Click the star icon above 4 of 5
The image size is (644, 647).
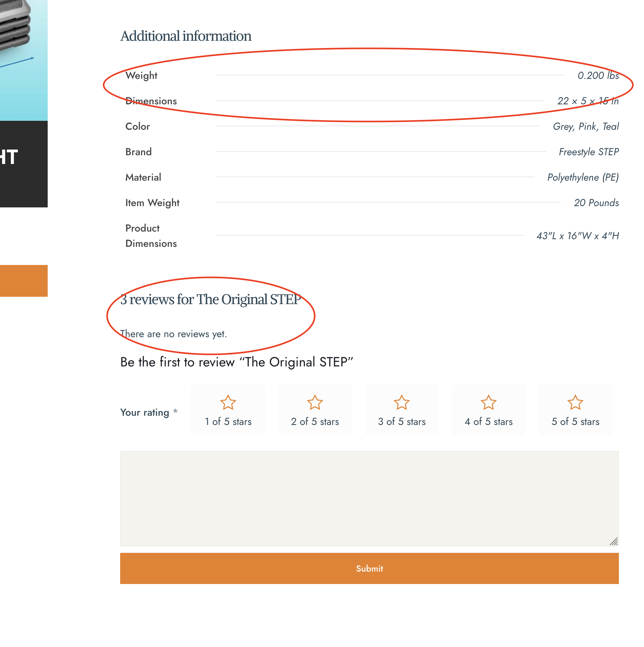pos(488,402)
